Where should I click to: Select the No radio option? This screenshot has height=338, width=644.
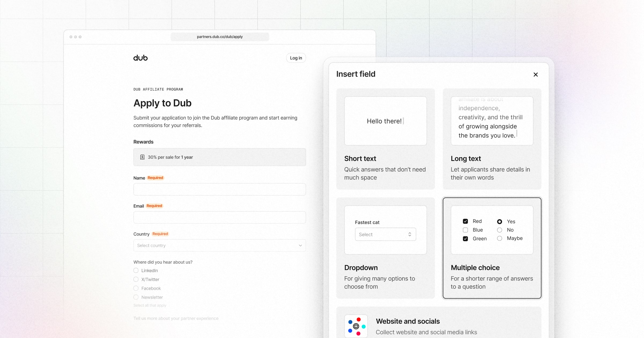coord(499,230)
